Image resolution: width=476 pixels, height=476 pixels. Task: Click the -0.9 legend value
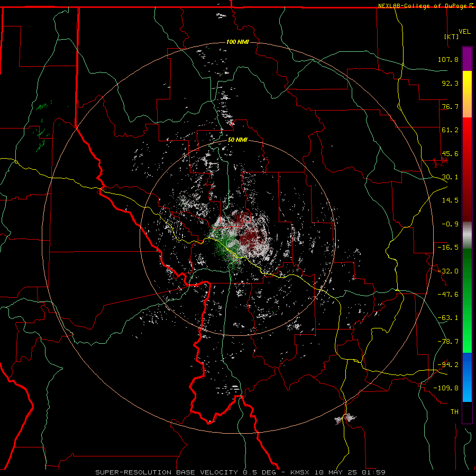450,224
